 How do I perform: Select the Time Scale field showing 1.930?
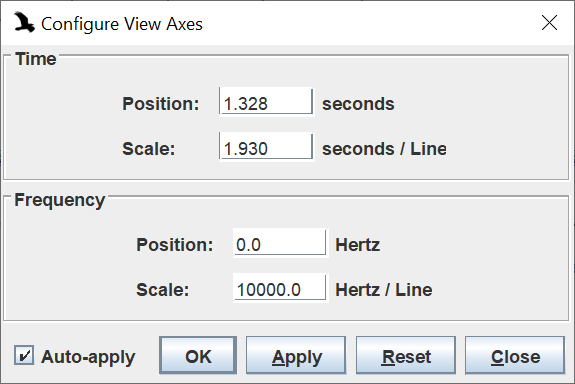(267, 147)
